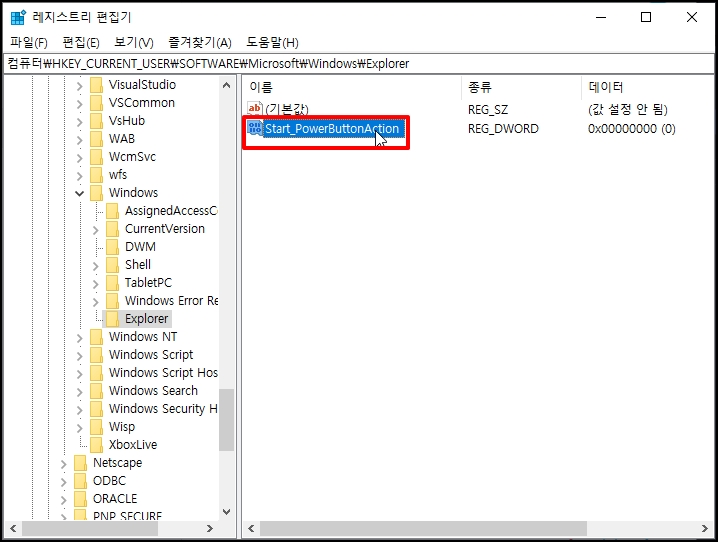Click the 0x00000000 (0) data cell

pyautogui.click(x=631, y=129)
